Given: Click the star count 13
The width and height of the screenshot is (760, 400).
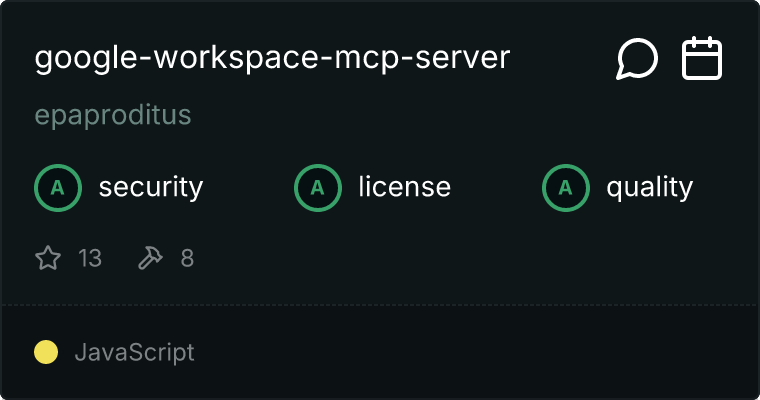Looking at the screenshot, I should pyautogui.click(x=90, y=259).
